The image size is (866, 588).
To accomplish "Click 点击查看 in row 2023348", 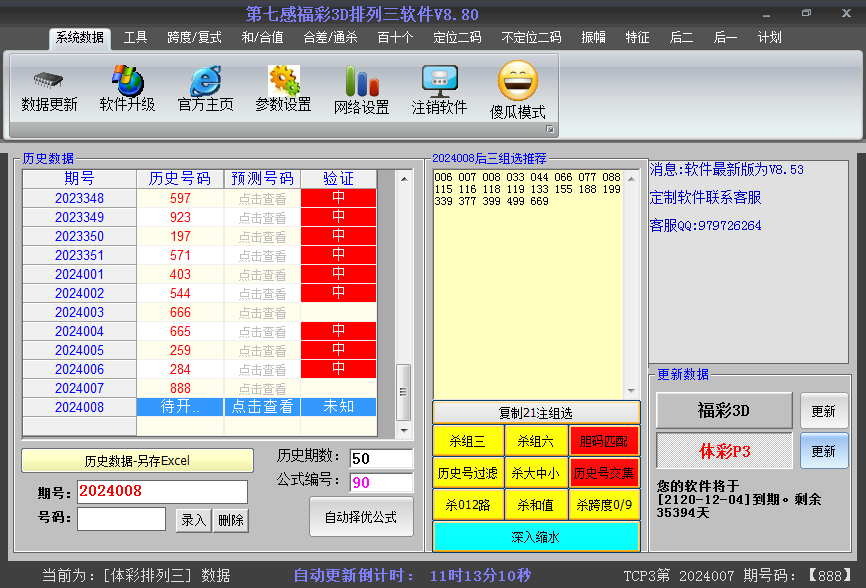I will 262,199.
